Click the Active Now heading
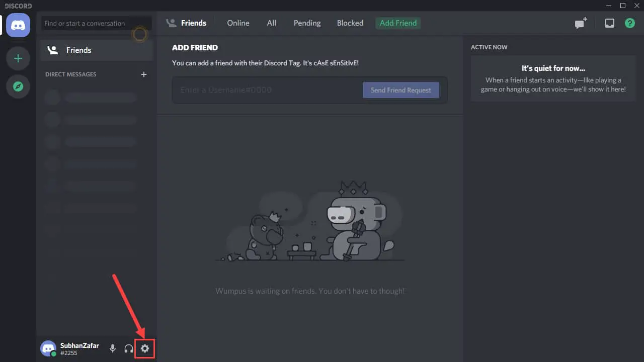644x362 pixels. pyautogui.click(x=489, y=47)
